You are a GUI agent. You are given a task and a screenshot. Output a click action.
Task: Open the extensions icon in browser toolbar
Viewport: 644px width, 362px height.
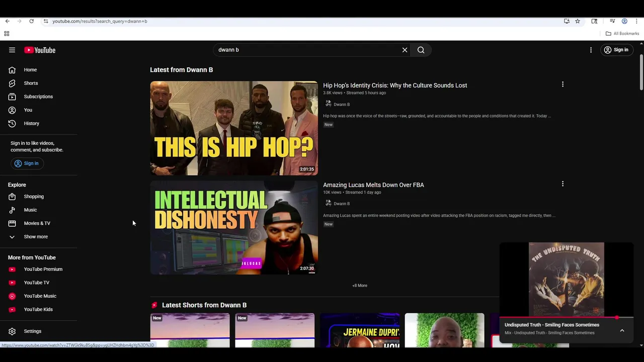594,21
